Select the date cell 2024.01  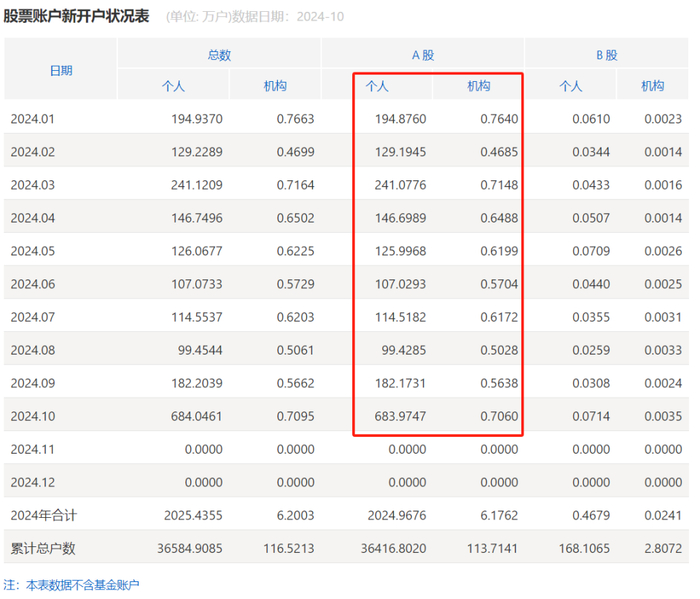pos(33,119)
